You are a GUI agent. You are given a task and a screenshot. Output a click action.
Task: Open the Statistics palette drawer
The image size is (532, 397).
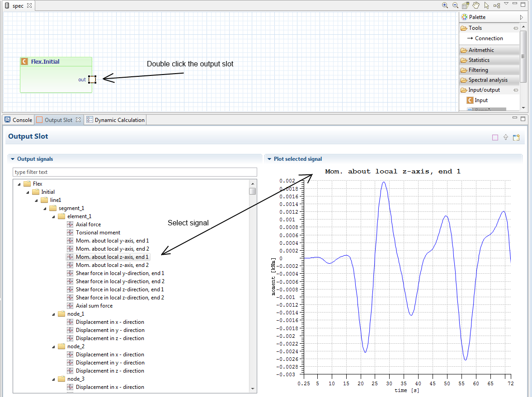pos(479,60)
